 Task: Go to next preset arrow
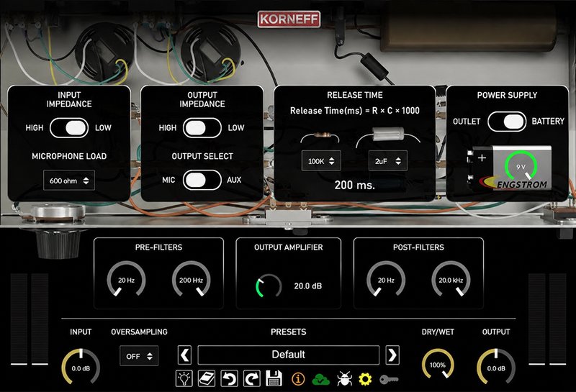click(392, 355)
